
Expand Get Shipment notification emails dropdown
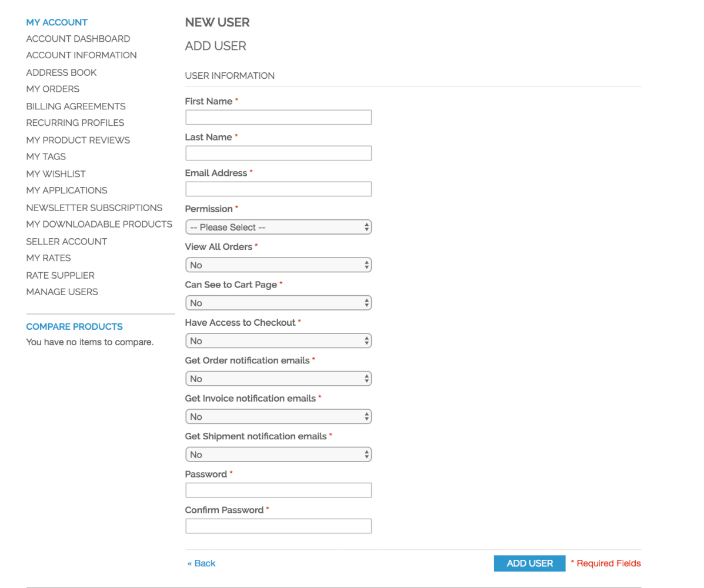tap(278, 455)
